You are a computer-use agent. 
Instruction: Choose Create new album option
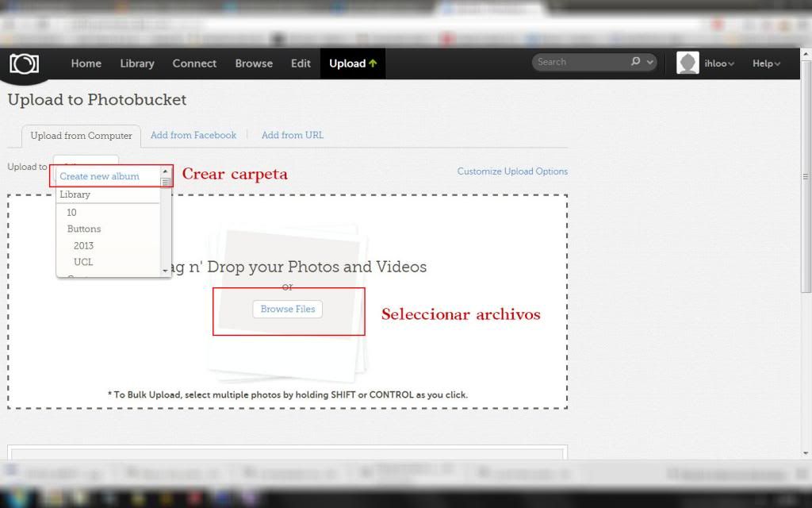point(99,176)
